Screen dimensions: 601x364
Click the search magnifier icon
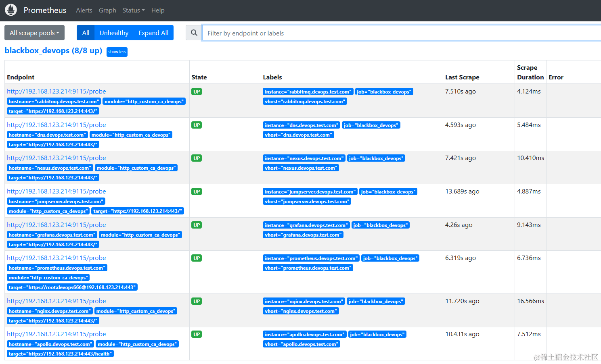(194, 33)
